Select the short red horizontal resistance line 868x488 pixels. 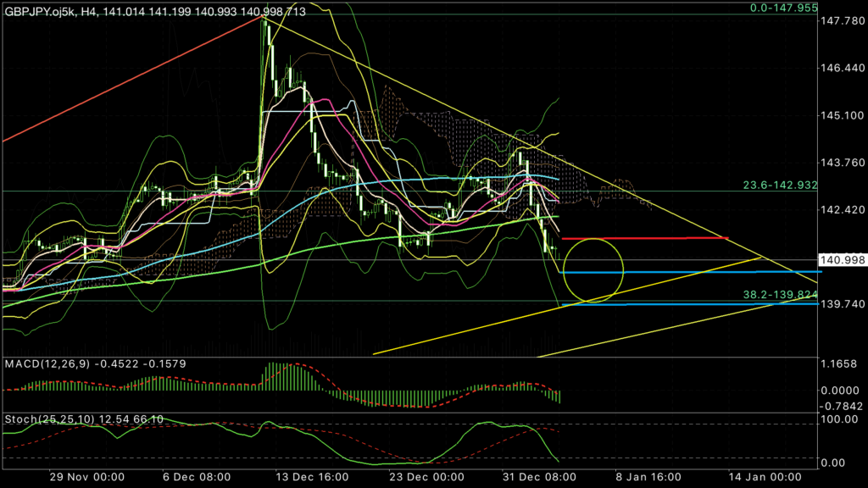pyautogui.click(x=645, y=238)
